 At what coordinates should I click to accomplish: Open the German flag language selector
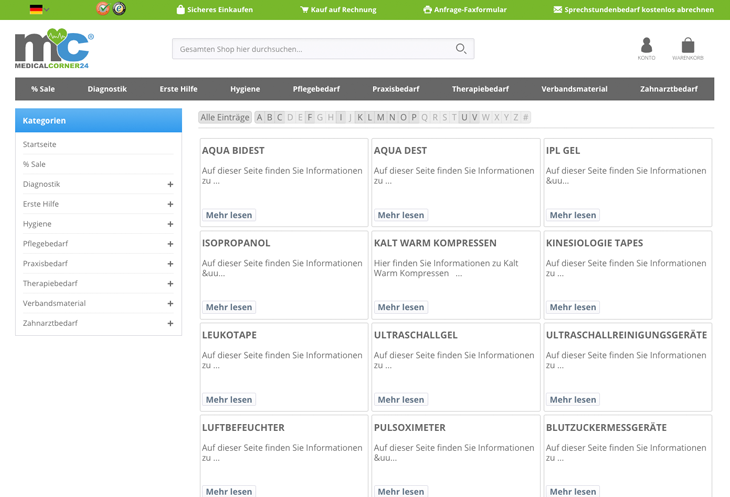click(x=39, y=9)
